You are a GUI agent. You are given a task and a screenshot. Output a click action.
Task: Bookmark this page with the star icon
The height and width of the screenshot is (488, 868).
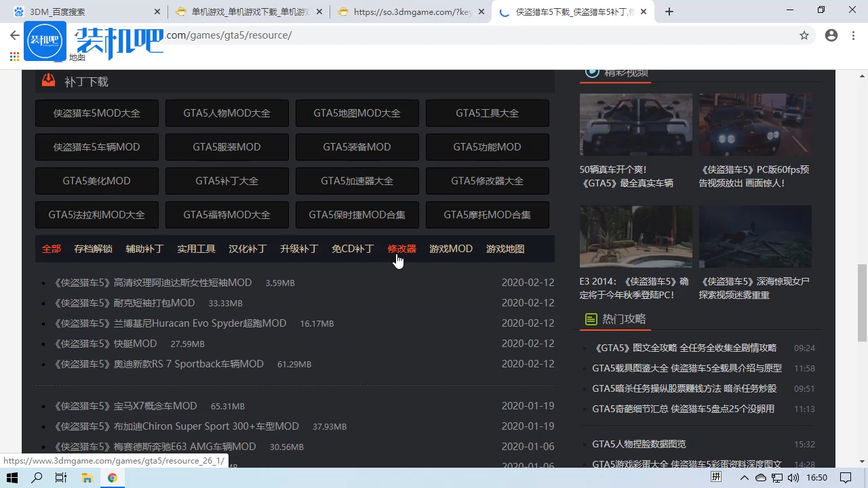pos(804,35)
